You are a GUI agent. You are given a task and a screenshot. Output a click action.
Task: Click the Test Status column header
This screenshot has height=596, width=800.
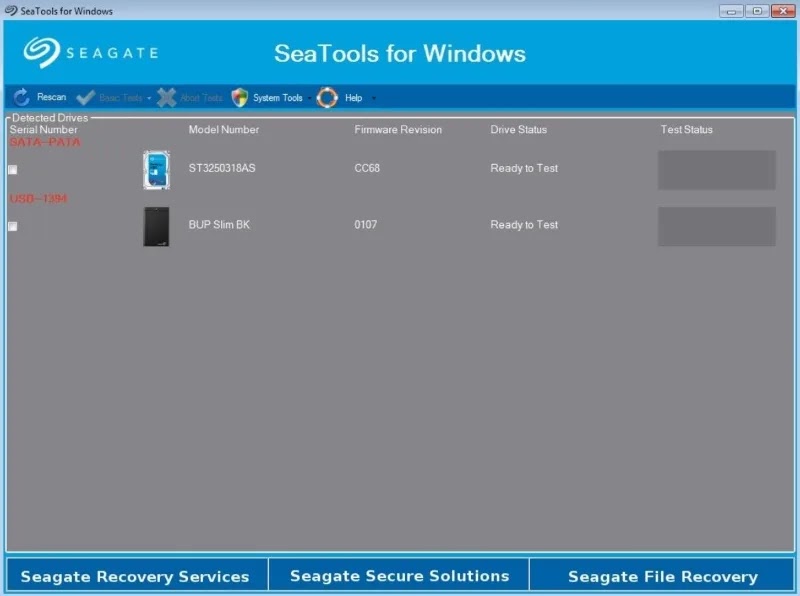(x=686, y=130)
